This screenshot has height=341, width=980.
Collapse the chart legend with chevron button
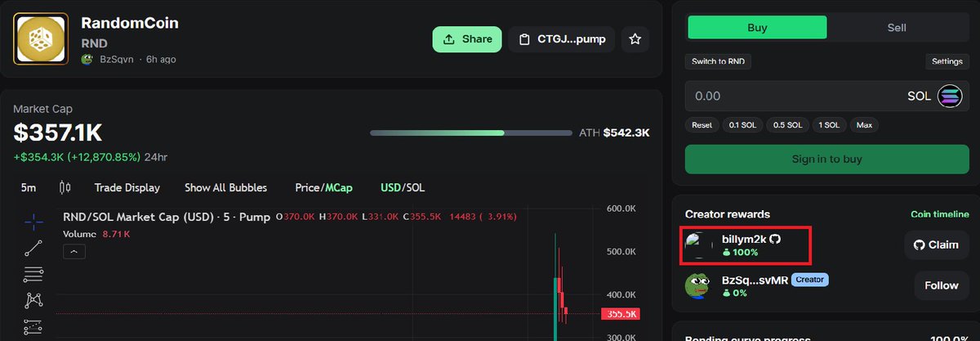(73, 252)
